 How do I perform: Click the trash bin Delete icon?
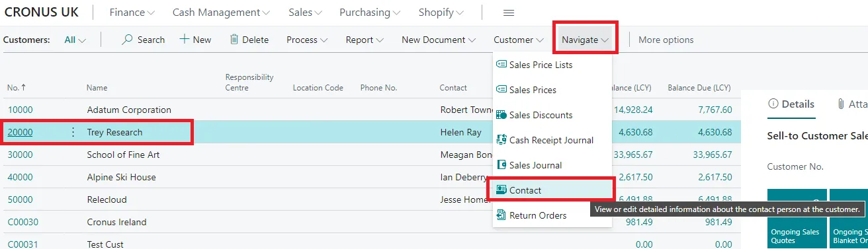234,40
